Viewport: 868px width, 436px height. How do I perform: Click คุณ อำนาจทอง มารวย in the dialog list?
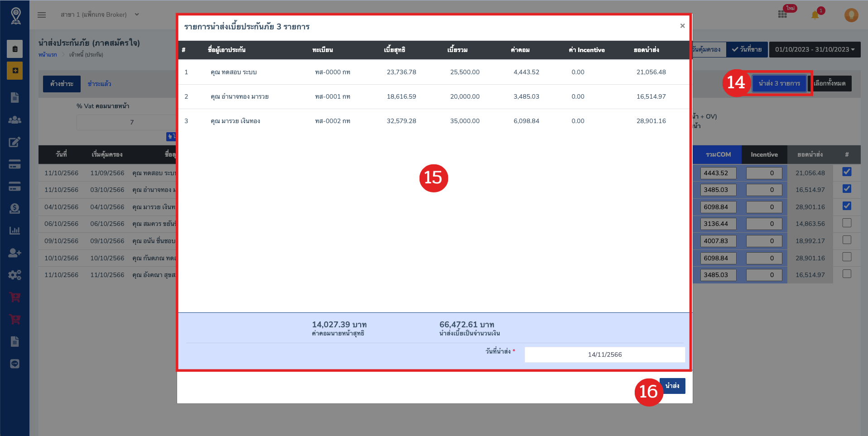pos(240,96)
